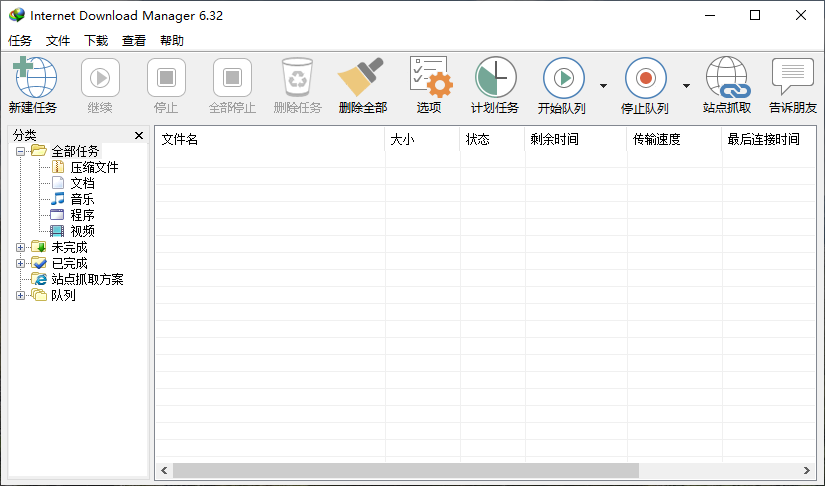Minimize the Internet Download Manager window
The height and width of the screenshot is (486, 825).
709,15
